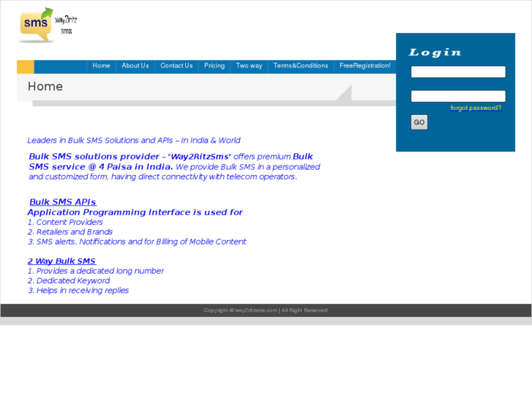View the Pricing page
Viewport: 532px width, 399px height.
coord(214,66)
